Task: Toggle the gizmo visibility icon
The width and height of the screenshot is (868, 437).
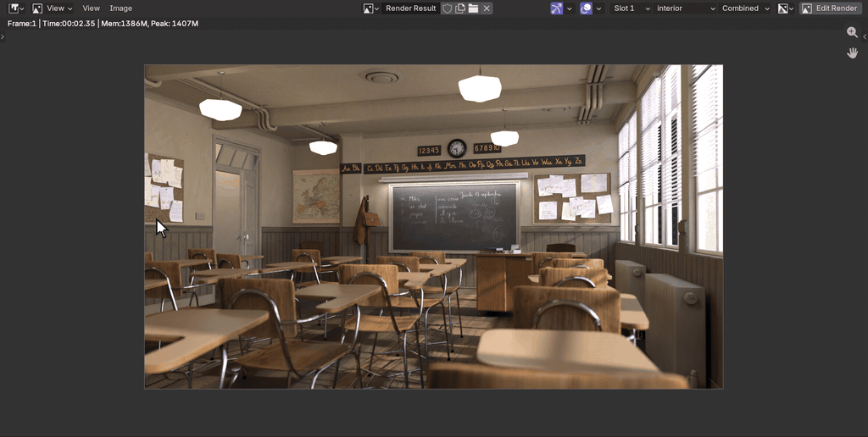Action: [557, 8]
